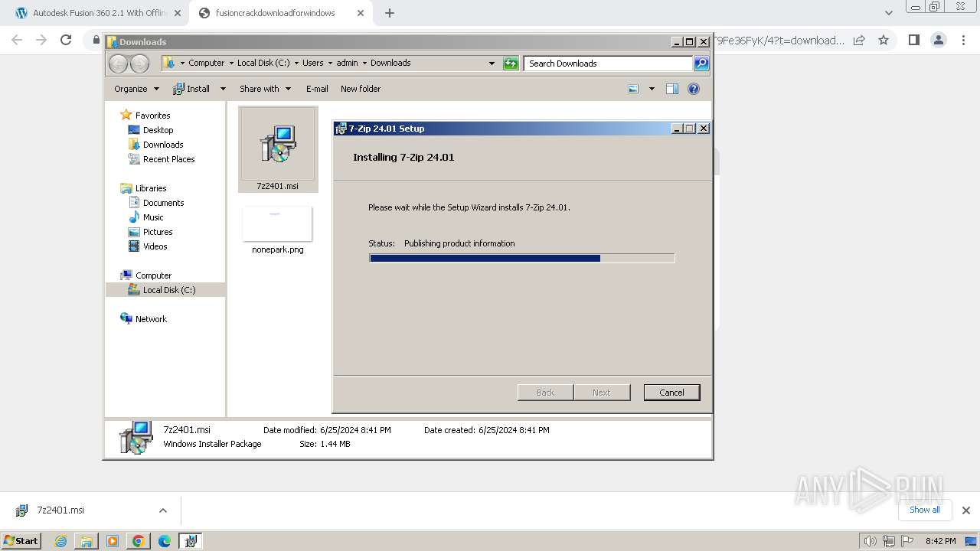Image resolution: width=980 pixels, height=551 pixels.
Task: Click Computer in the address breadcrumb
Action: point(207,63)
